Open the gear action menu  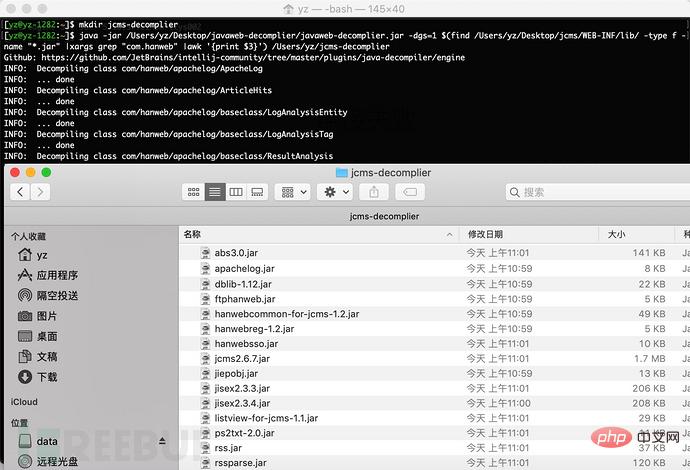point(335,192)
